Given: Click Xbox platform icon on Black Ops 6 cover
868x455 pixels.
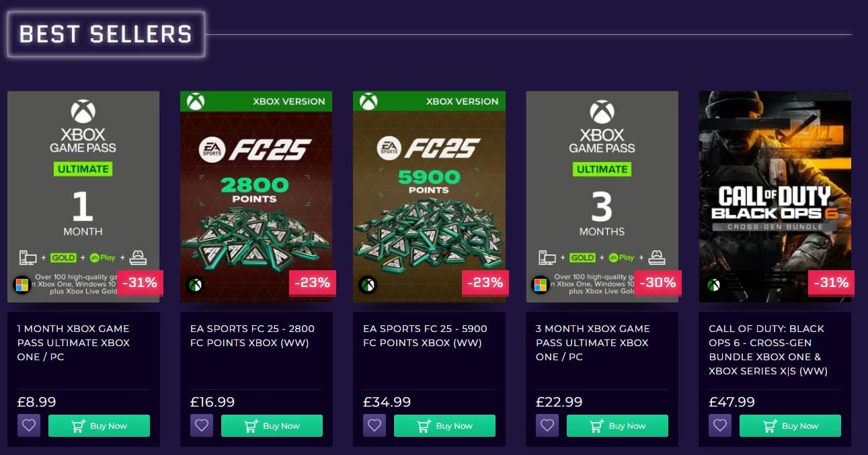Looking at the screenshot, I should [x=713, y=285].
